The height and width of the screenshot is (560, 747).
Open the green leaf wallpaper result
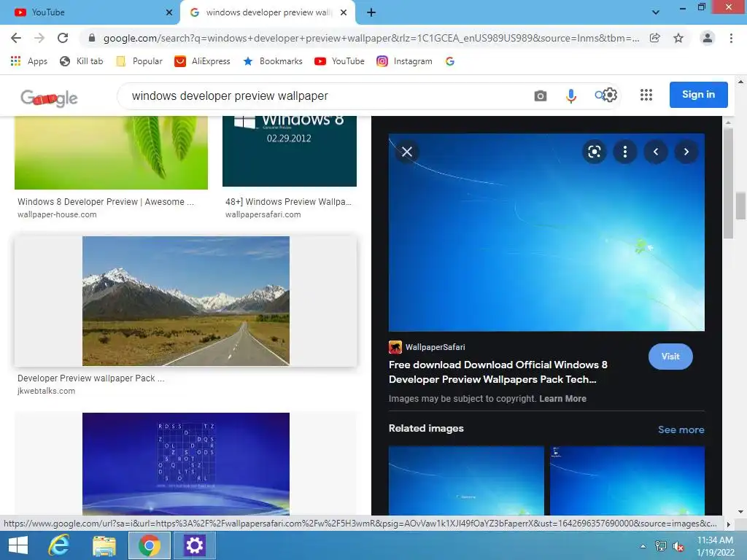[x=111, y=152]
